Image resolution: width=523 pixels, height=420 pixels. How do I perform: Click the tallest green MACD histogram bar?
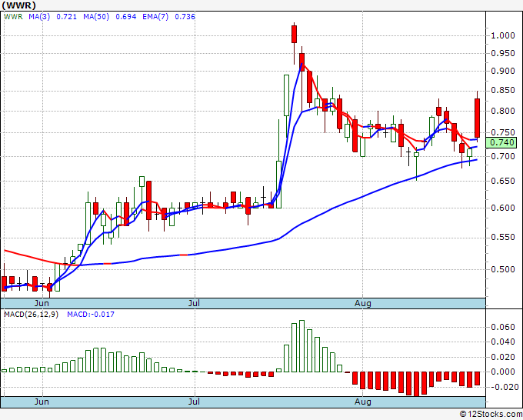click(301, 346)
